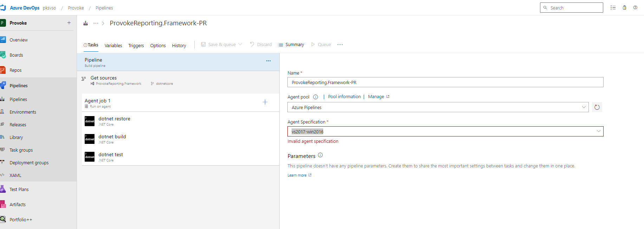Open the Pipeline more options ellipsis
The height and width of the screenshot is (229, 644).
tap(268, 61)
